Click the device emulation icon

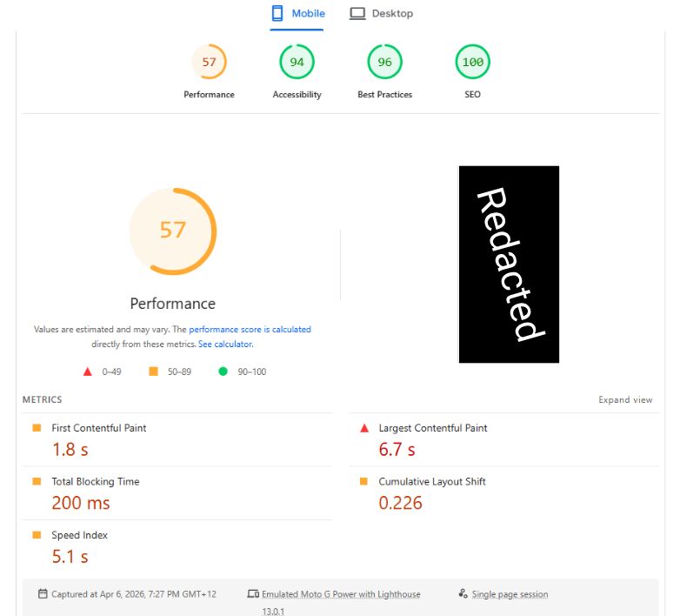[x=253, y=593]
